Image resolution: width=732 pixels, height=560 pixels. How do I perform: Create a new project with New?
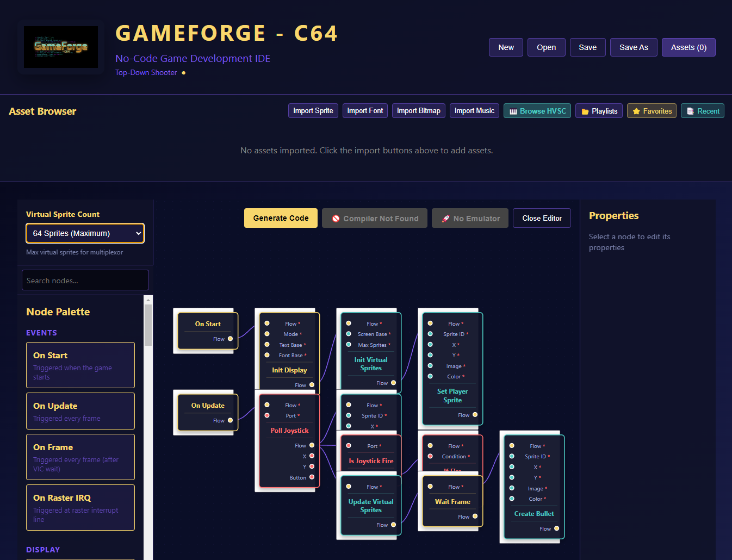pyautogui.click(x=506, y=47)
